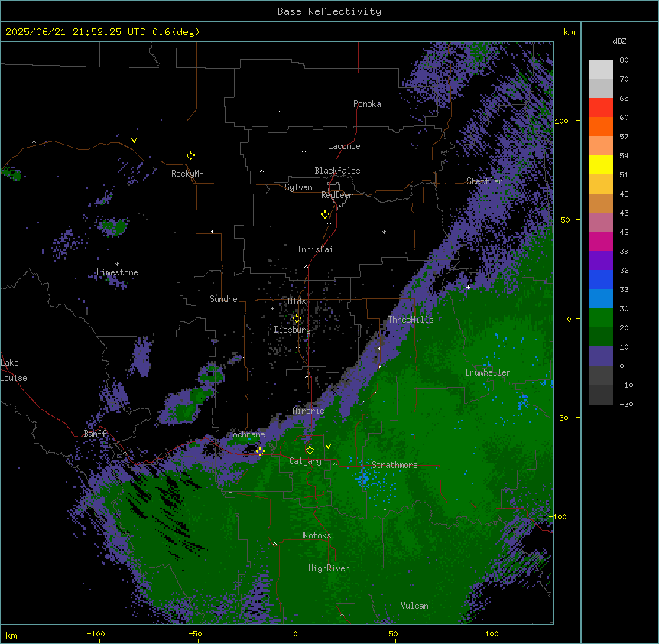Viewport: 659px width, 644px height.
Task: Pick the red 60-65 dBZ legend color
Action: (601, 107)
